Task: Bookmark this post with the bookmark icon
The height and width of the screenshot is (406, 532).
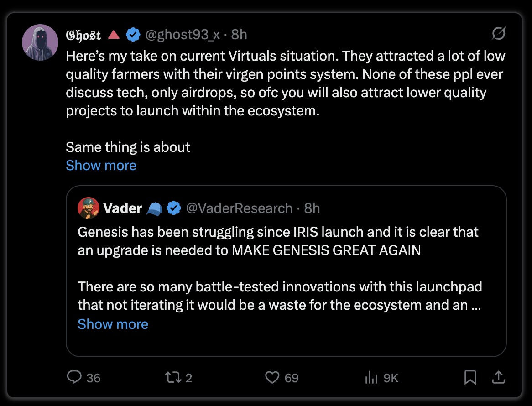Action: click(470, 377)
